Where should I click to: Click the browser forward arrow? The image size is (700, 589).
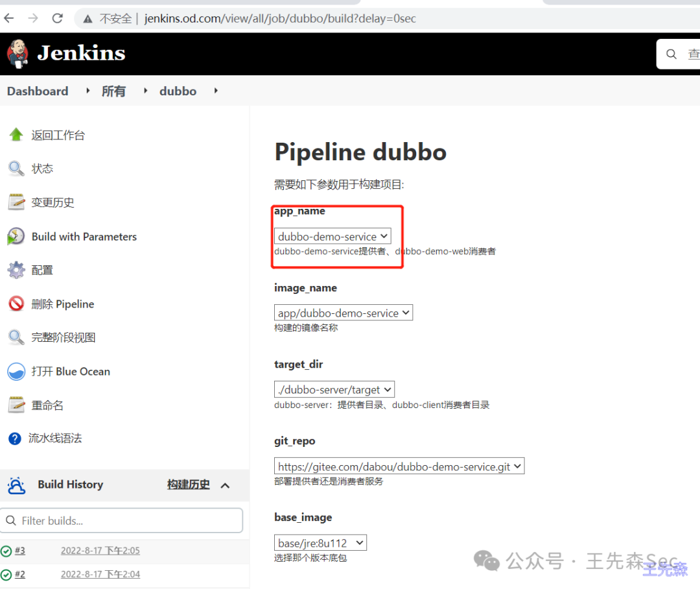click(x=33, y=18)
